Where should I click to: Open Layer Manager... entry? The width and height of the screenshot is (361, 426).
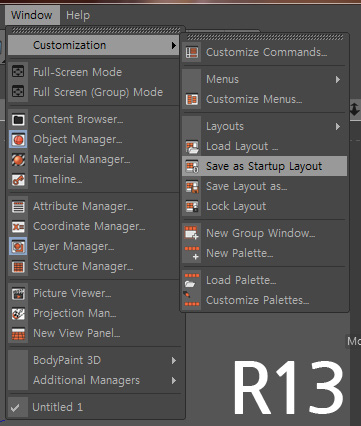coord(94,247)
